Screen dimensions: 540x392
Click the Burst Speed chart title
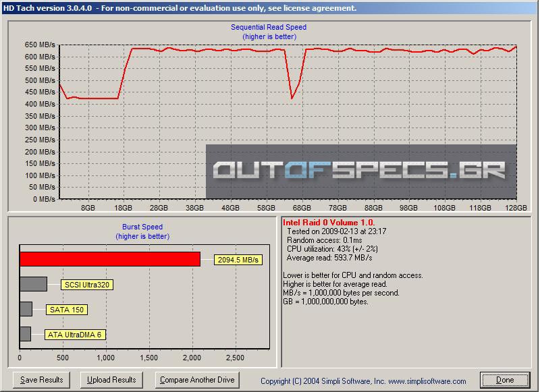point(142,227)
